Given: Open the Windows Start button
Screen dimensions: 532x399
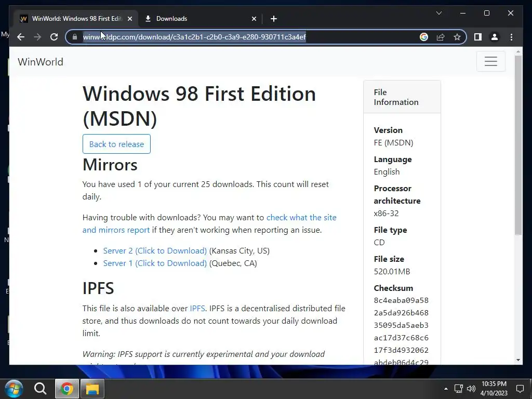Looking at the screenshot, I should tap(14, 389).
